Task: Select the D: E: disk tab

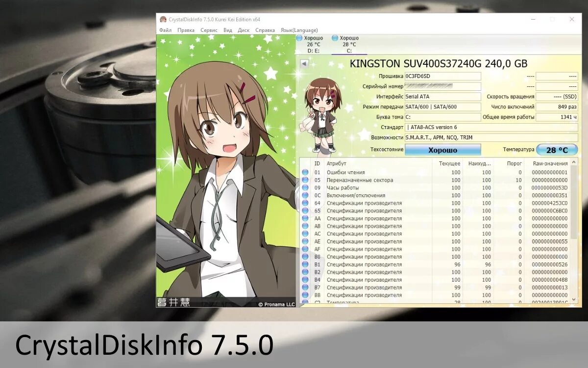Action: pos(310,44)
